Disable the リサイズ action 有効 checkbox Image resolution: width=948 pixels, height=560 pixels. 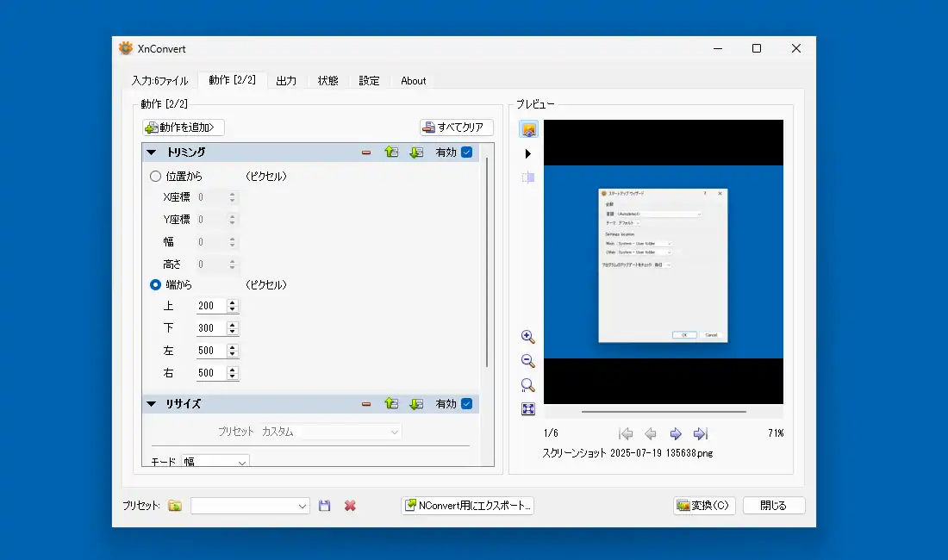tap(467, 403)
